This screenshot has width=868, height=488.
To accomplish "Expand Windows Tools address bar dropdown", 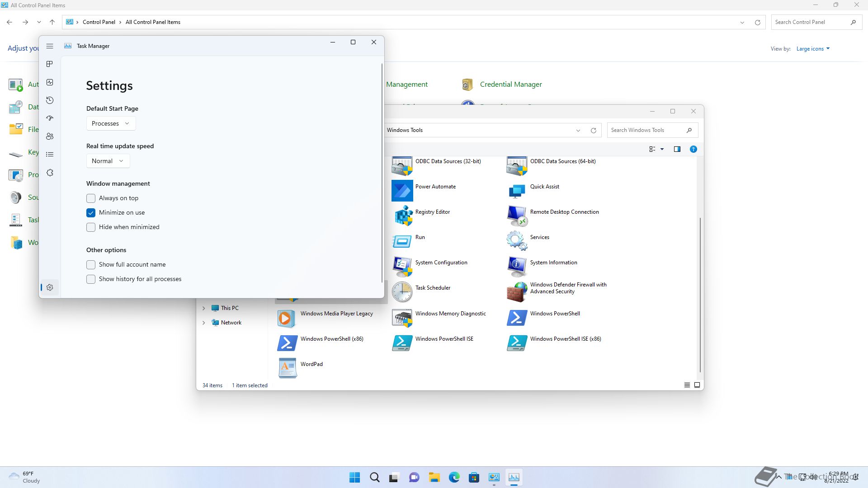I will point(578,130).
